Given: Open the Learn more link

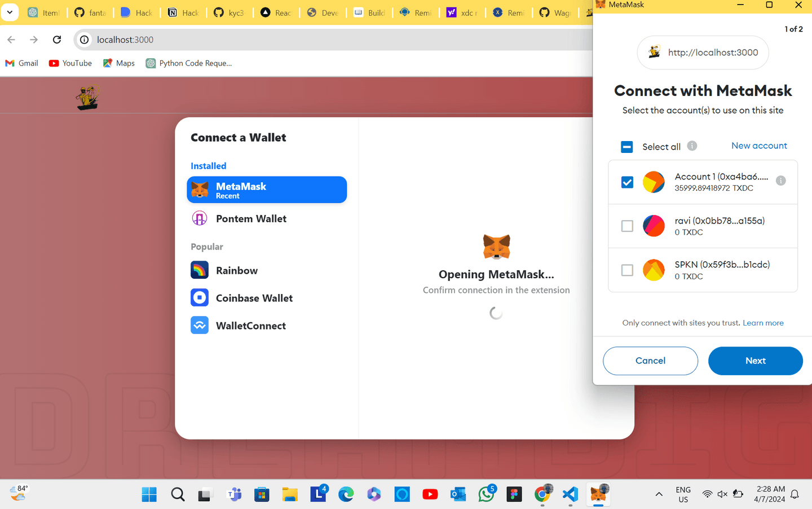Looking at the screenshot, I should click(x=763, y=323).
